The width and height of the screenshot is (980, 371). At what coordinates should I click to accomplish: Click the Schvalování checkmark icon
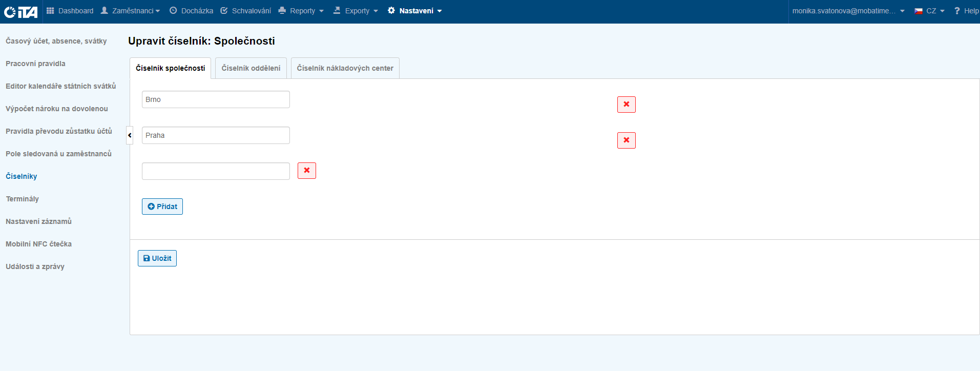tap(224, 11)
